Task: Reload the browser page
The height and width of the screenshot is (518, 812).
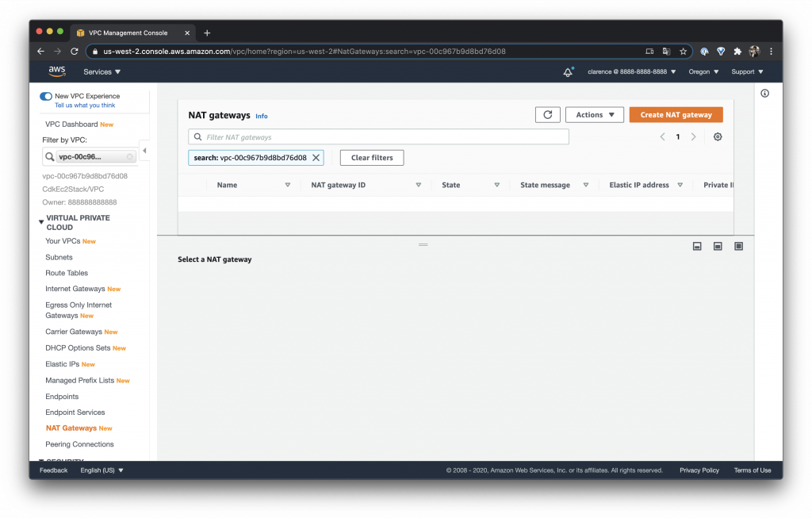Action: point(74,52)
